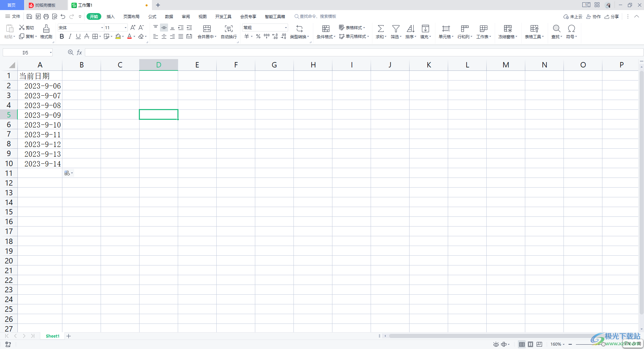Click the formula bar input field
This screenshot has width=644, height=349.
tap(364, 52)
